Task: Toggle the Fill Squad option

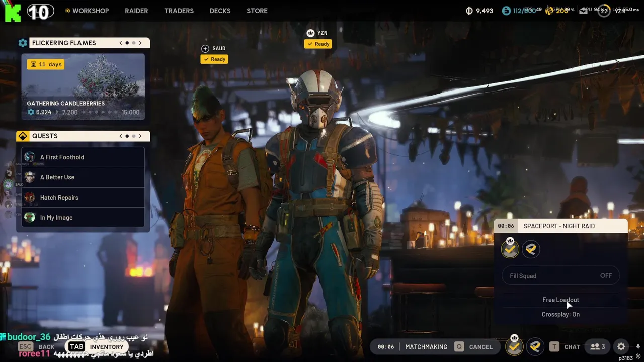Action: [x=561, y=276]
